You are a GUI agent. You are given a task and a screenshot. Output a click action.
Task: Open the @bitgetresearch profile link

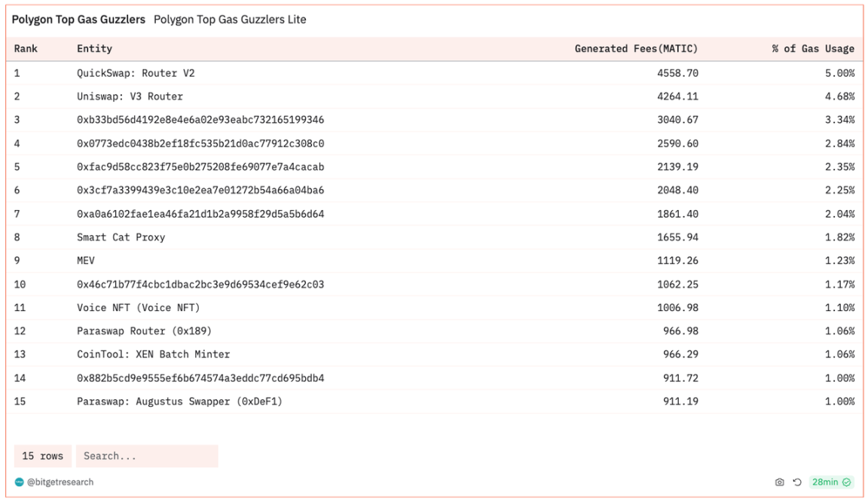coord(60,482)
